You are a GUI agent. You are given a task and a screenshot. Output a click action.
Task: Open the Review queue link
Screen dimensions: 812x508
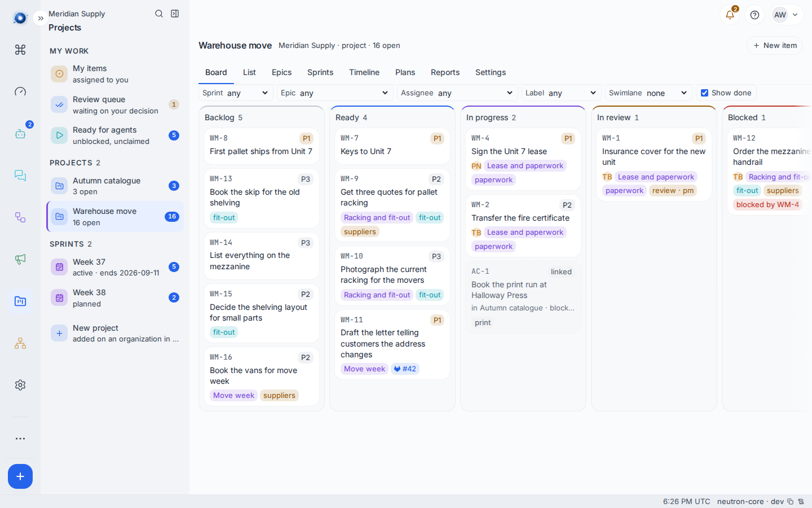point(115,104)
